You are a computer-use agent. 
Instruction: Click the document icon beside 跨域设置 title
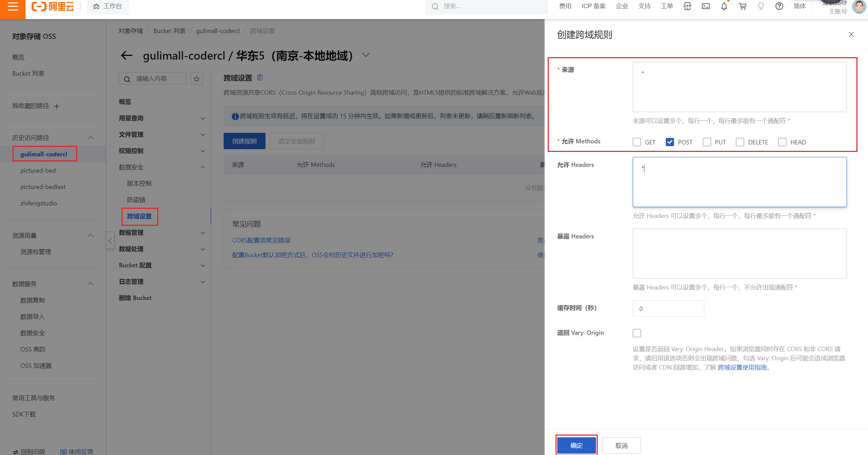(260, 78)
